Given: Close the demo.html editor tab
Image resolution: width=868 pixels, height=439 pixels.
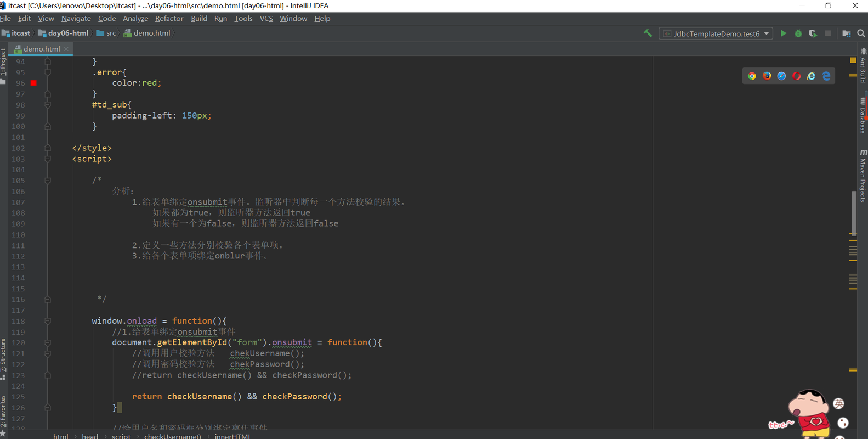Looking at the screenshot, I should pyautogui.click(x=66, y=49).
